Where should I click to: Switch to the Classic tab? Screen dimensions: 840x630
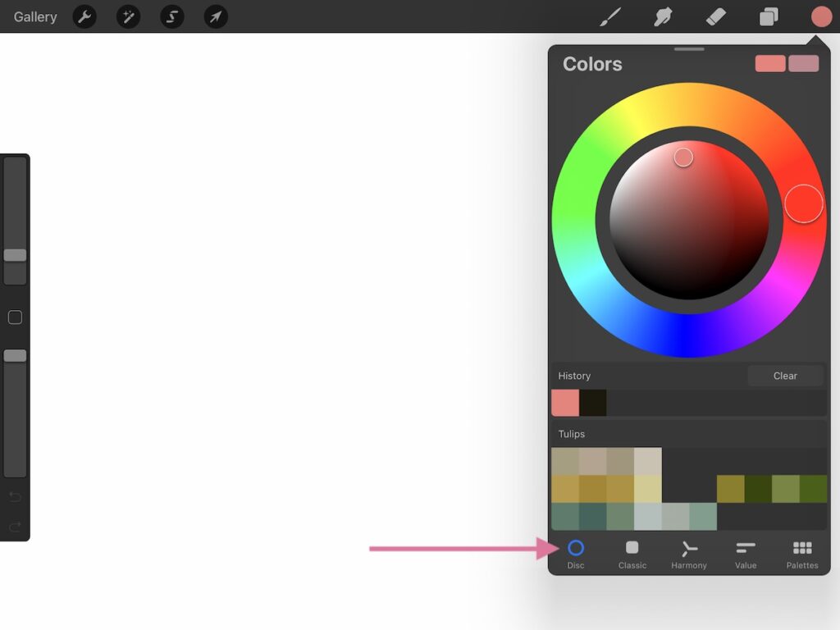[x=632, y=555]
